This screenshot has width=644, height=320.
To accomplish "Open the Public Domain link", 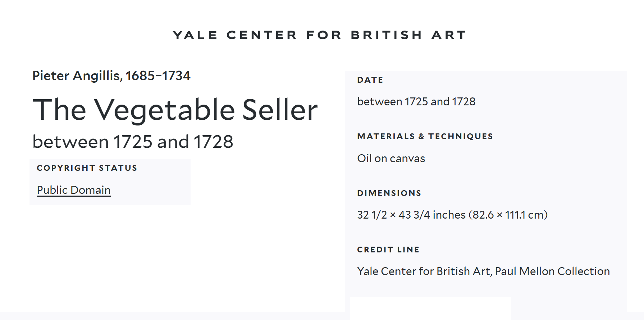I will [74, 190].
